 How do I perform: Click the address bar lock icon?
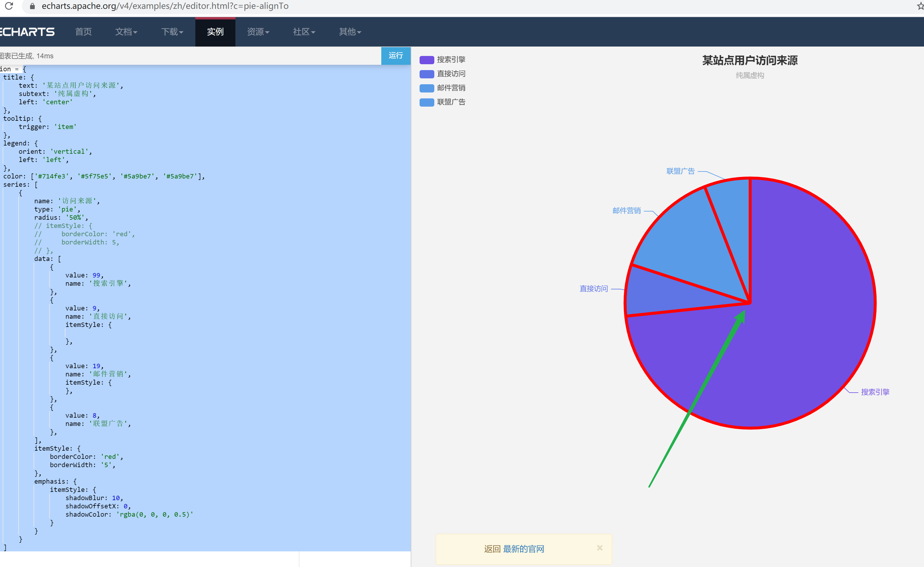point(32,6)
